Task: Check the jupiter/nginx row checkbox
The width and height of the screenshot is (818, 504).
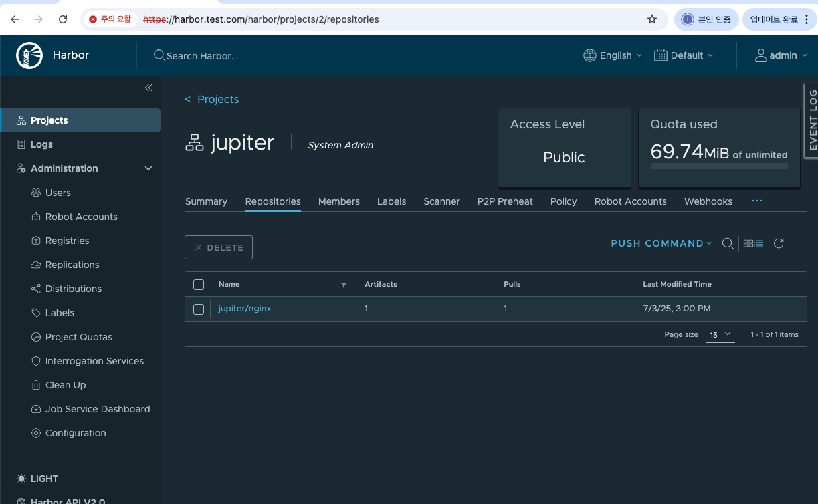Action: pyautogui.click(x=199, y=309)
